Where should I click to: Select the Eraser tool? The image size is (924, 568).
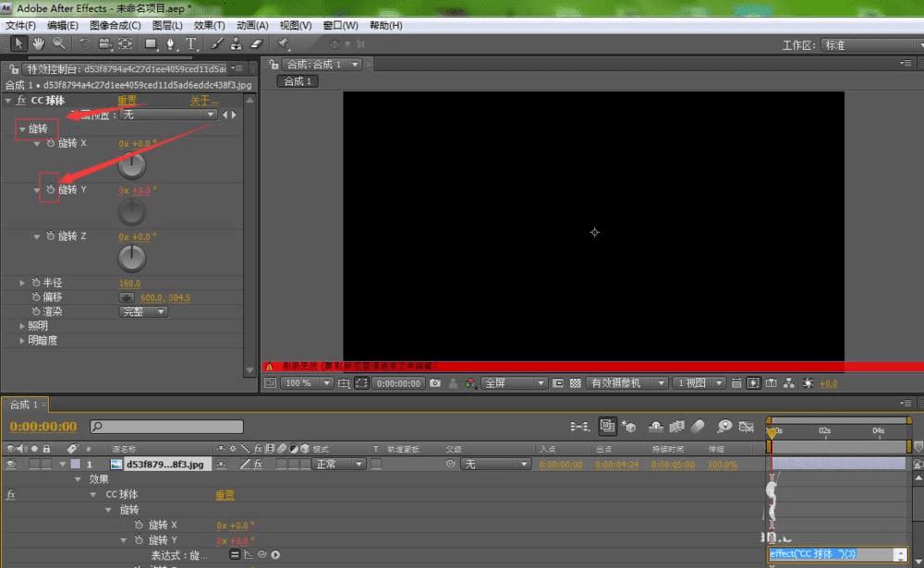coord(257,43)
